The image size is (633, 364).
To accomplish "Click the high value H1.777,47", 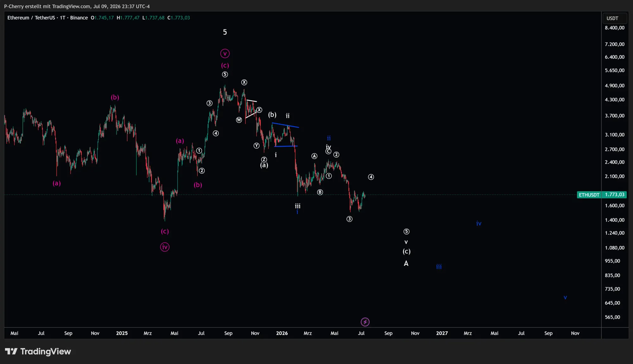I will pyautogui.click(x=128, y=18).
